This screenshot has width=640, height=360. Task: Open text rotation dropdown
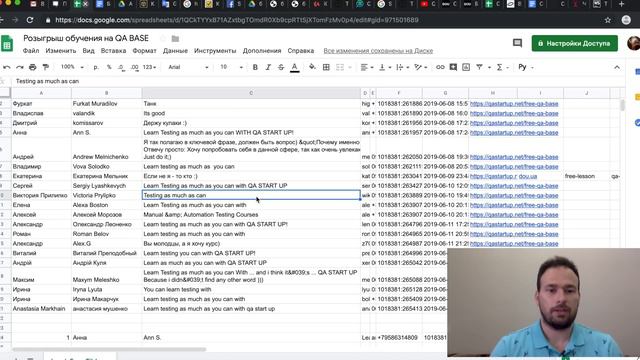[x=420, y=67]
